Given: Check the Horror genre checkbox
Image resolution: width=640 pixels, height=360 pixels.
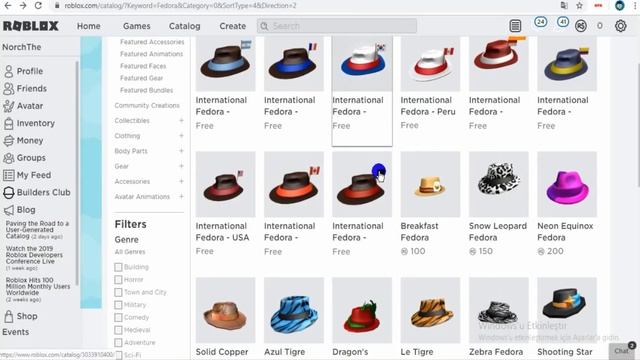Looking at the screenshot, I should [118, 280].
